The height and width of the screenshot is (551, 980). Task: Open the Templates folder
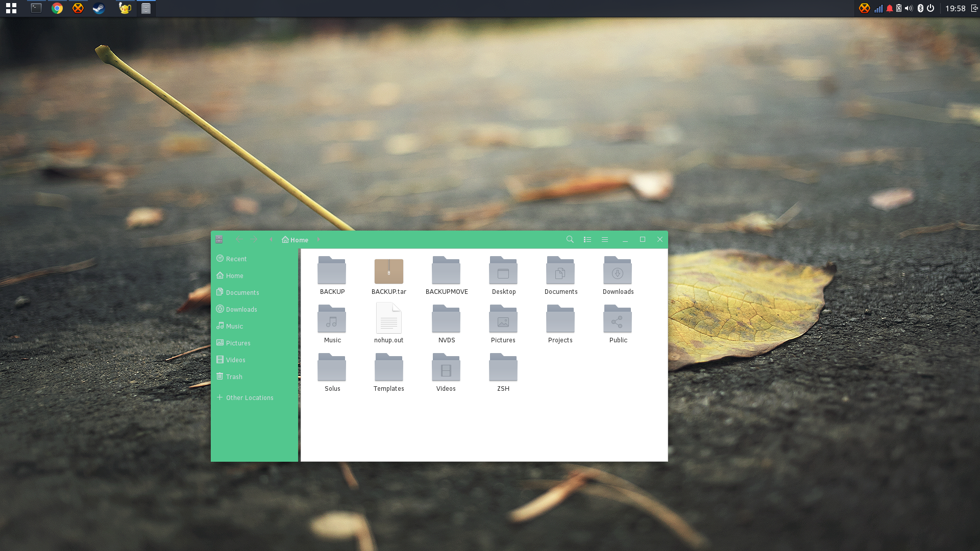pyautogui.click(x=389, y=372)
